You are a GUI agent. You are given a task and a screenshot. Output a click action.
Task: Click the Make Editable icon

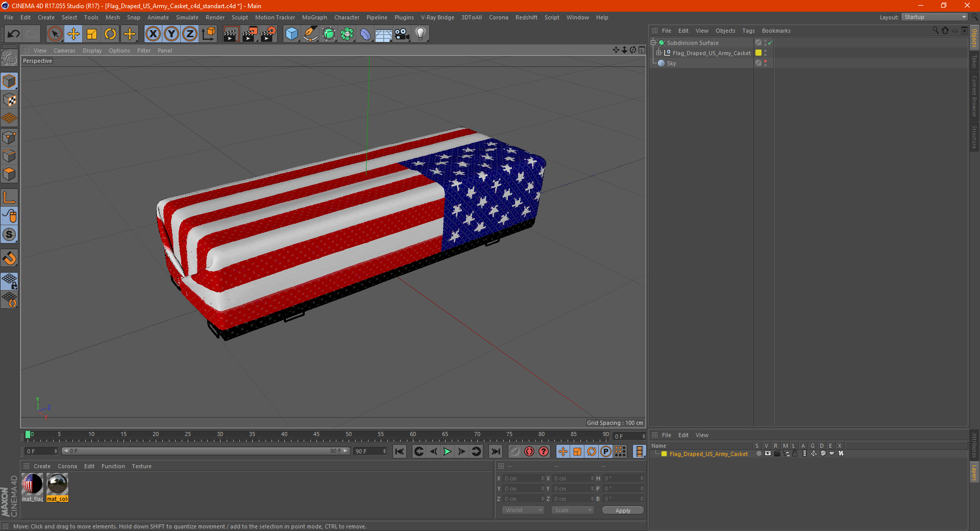tap(9, 58)
